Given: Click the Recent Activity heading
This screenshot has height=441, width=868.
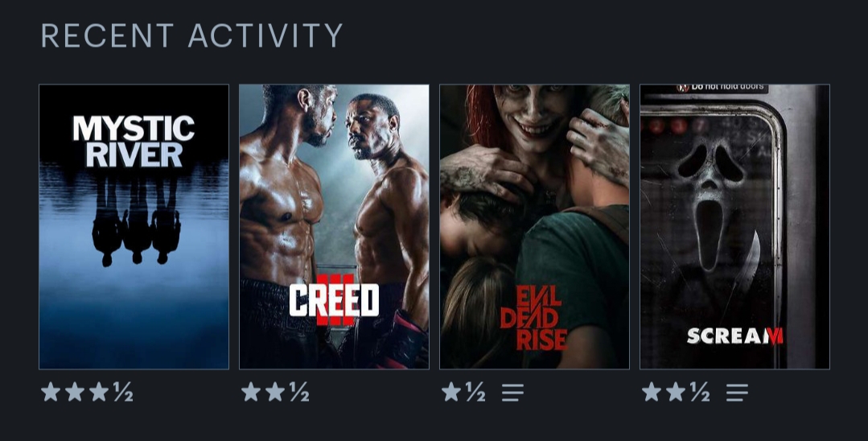Looking at the screenshot, I should 192,35.
